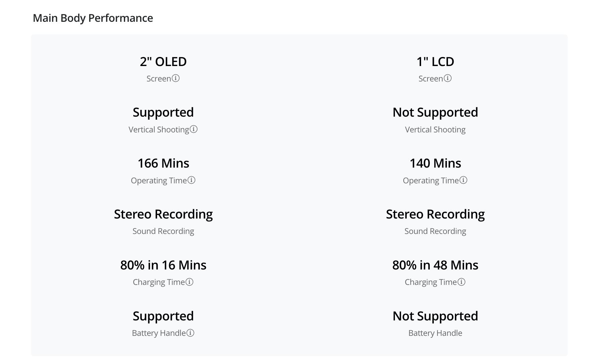612x364 pixels.
Task: Click info icon beside 140 Mins Operating Time
Action: pyautogui.click(x=463, y=180)
